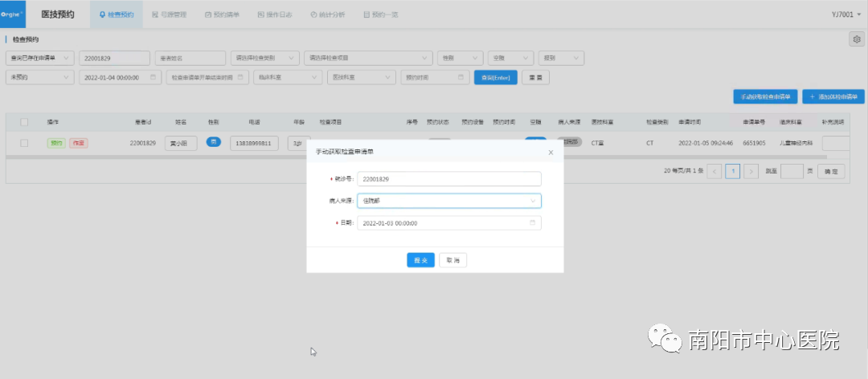Screen dimensions: 868x379
Task: Close the 手动获取检查申请单 dialog
Action: tap(551, 152)
